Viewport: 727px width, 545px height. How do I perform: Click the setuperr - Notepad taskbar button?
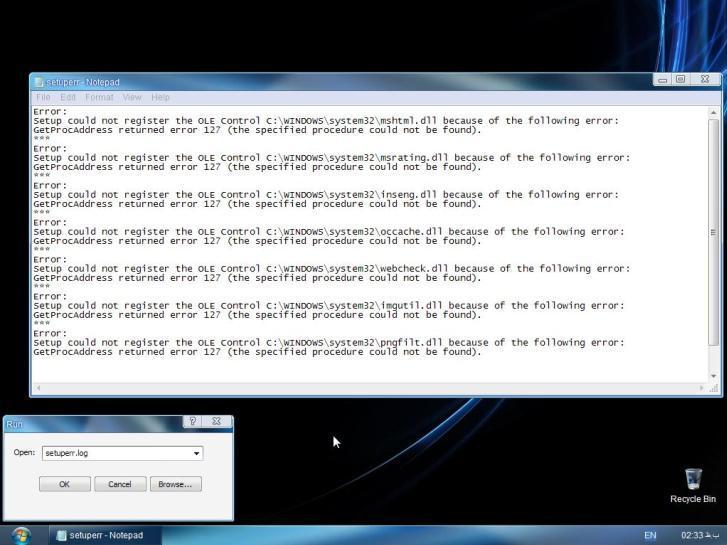[x=105, y=535]
